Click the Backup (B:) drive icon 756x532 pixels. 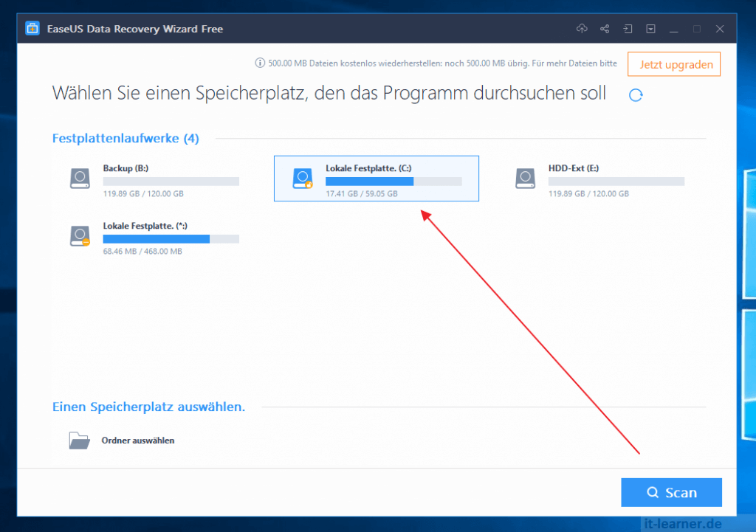pos(80,178)
